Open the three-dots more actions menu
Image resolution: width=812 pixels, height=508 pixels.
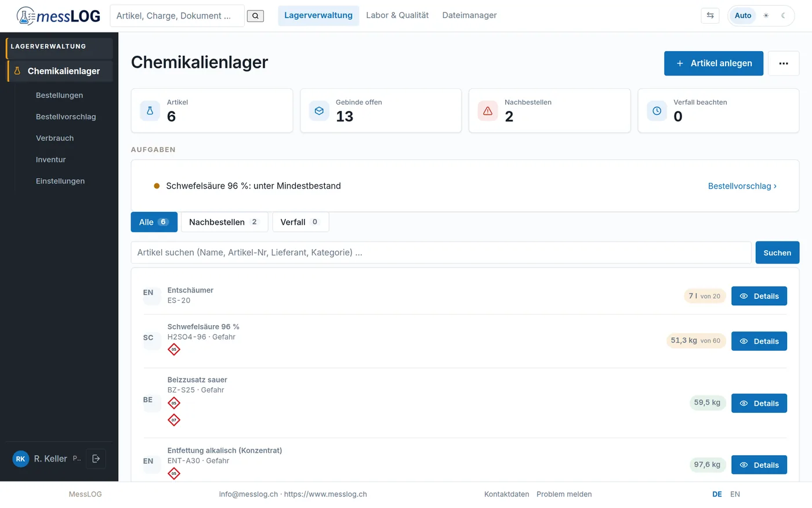point(784,63)
